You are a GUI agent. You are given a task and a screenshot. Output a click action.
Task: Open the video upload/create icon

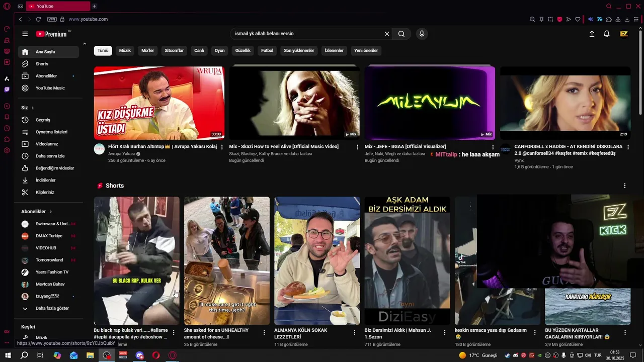point(592,34)
